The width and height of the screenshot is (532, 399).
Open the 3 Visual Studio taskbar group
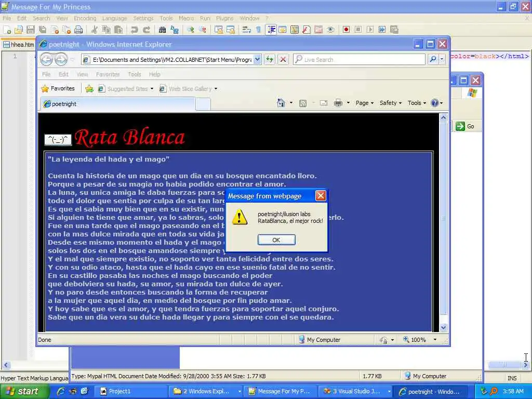(355, 391)
